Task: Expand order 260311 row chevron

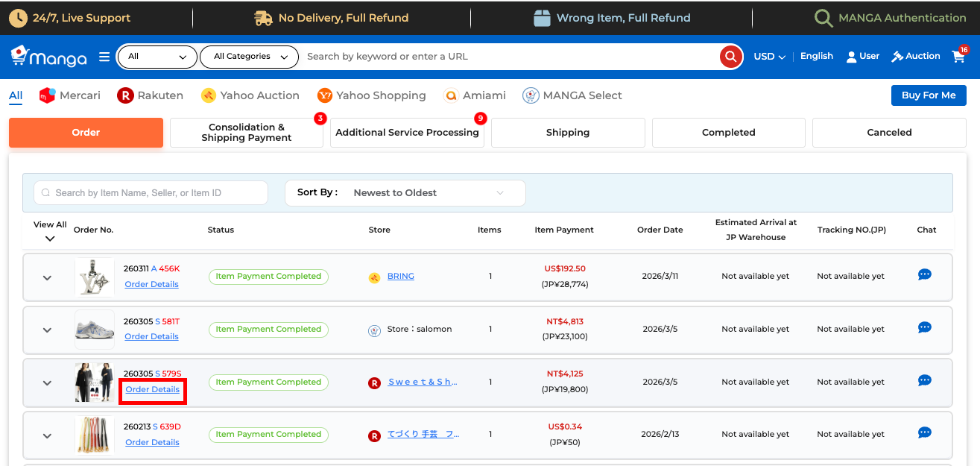Action: 47,278
